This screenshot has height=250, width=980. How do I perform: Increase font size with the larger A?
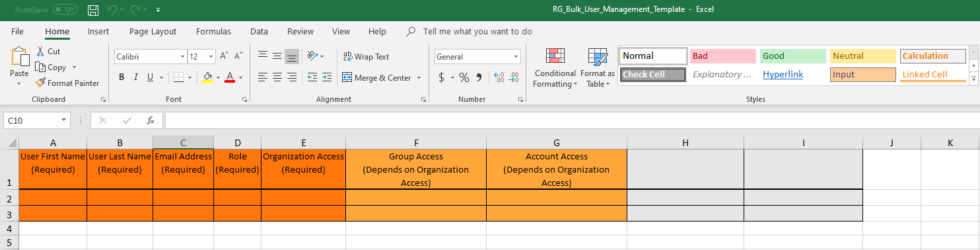click(225, 57)
